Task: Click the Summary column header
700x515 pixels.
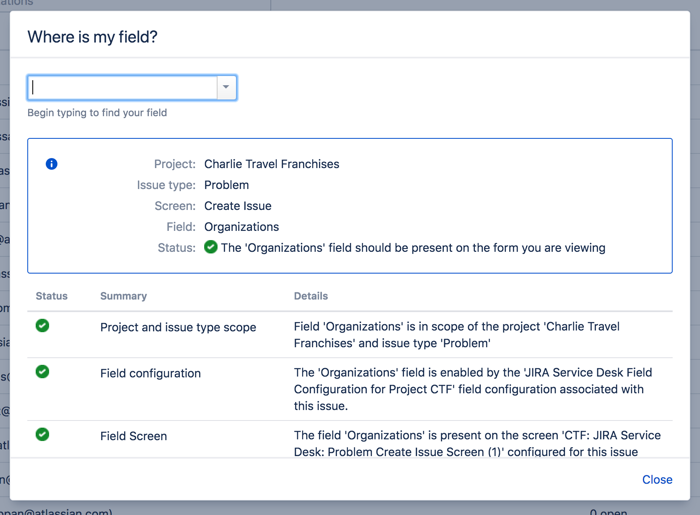Action: (x=123, y=296)
